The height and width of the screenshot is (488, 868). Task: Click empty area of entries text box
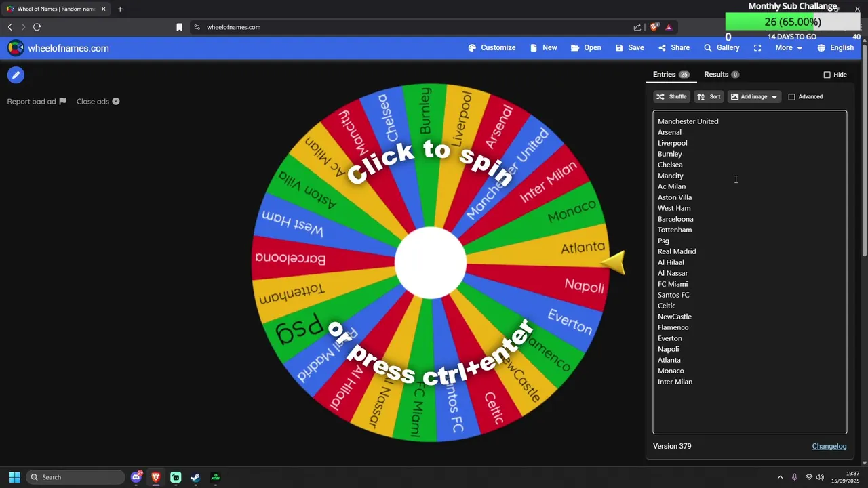click(749, 410)
